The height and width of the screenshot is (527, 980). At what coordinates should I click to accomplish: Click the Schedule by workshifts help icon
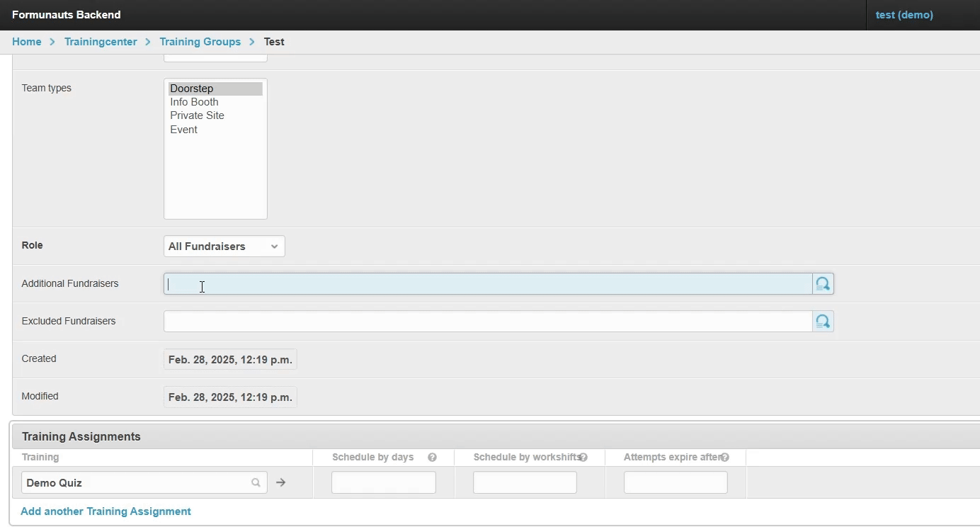point(583,458)
